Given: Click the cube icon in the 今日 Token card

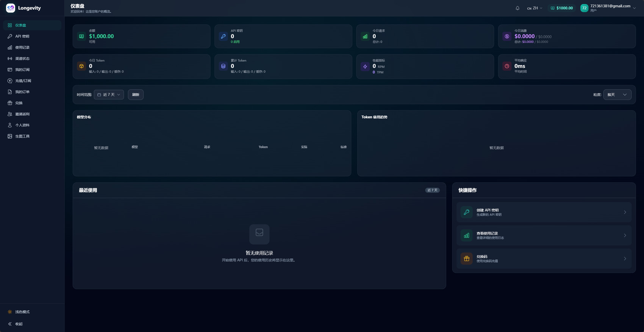Looking at the screenshot, I should (81, 66).
